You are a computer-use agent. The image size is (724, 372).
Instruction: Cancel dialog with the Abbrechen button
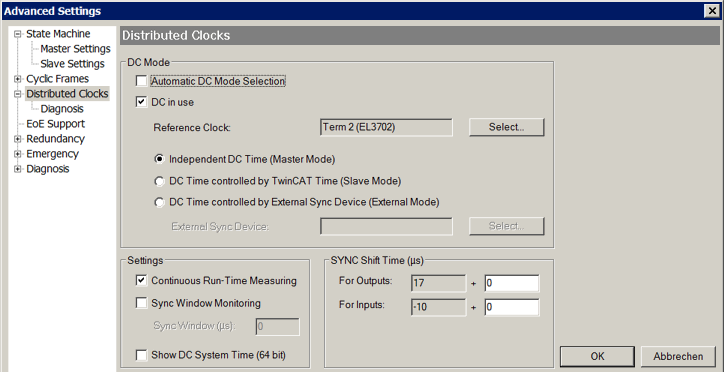click(x=678, y=356)
